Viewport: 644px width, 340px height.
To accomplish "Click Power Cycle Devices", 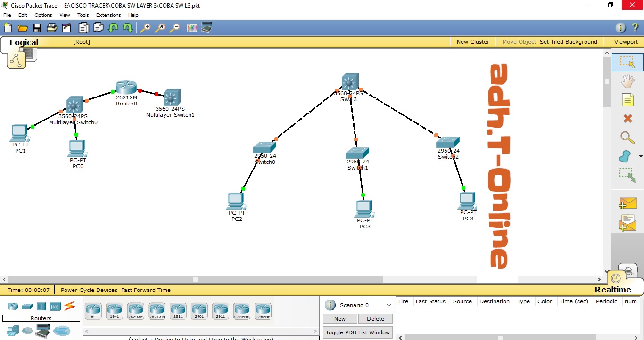I will tap(89, 290).
